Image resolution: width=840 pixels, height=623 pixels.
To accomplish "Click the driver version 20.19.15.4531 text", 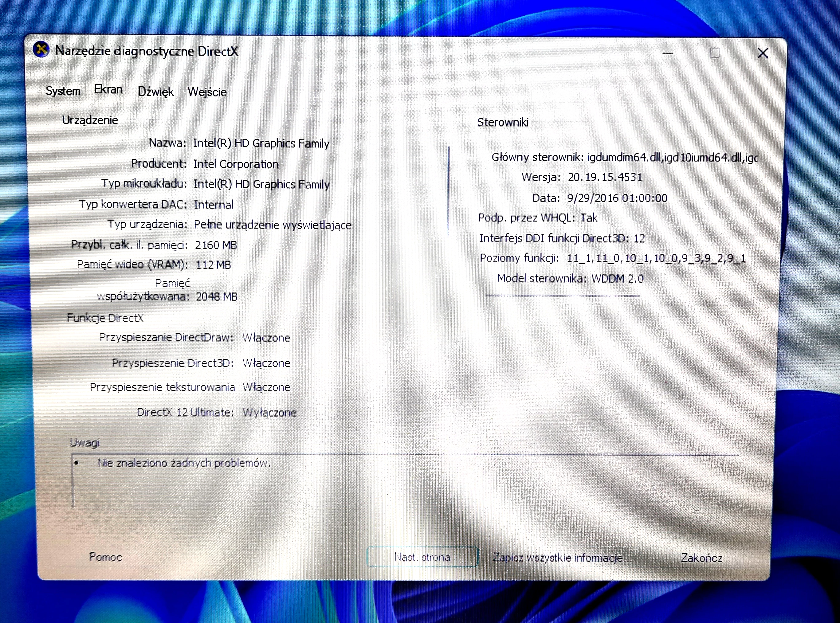I will 605,177.
